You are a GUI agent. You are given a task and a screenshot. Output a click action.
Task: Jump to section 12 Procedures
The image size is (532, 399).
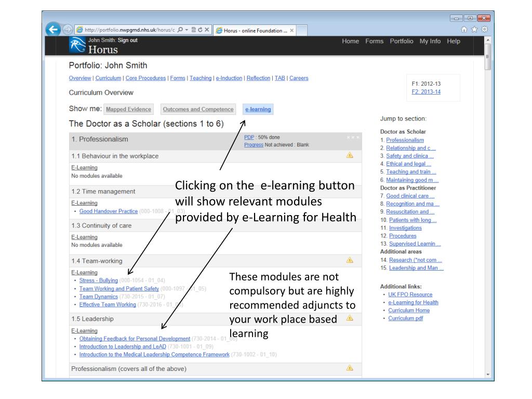pyautogui.click(x=403, y=235)
